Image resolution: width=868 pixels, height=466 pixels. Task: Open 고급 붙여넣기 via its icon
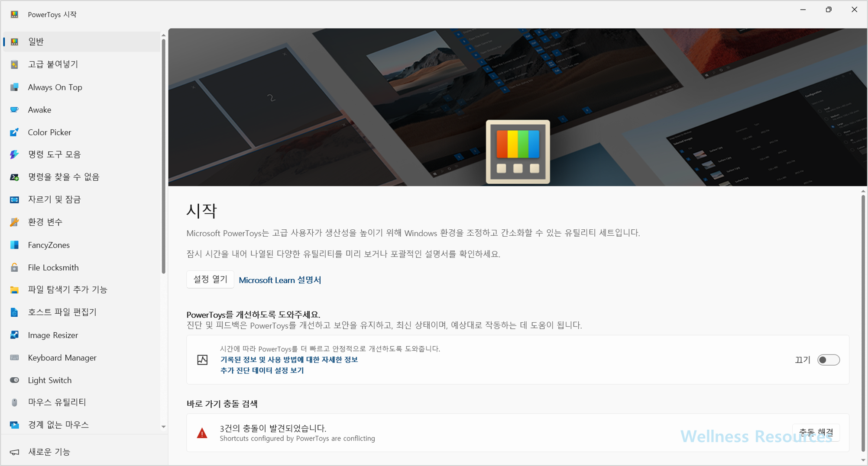point(14,64)
